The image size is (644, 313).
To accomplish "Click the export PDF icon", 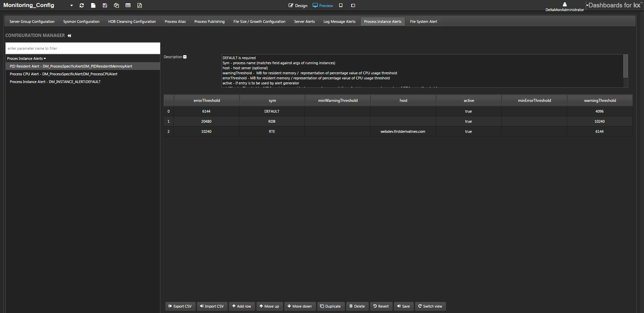I will click(139, 5).
